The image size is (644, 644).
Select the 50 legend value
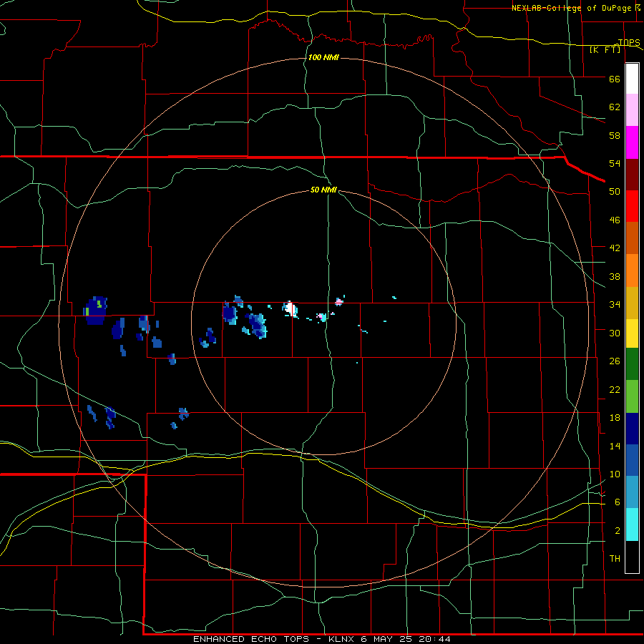pos(615,192)
